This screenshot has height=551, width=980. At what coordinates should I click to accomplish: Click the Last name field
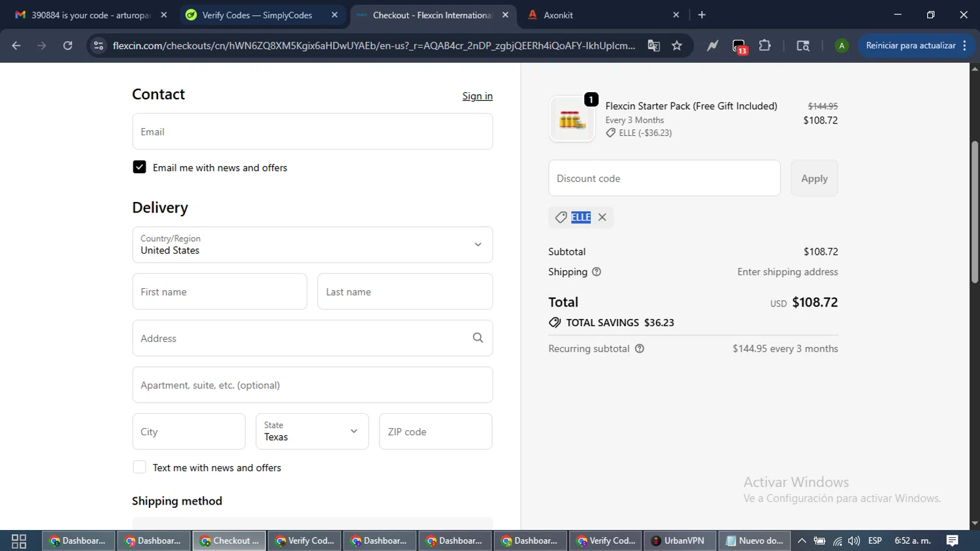tap(405, 292)
